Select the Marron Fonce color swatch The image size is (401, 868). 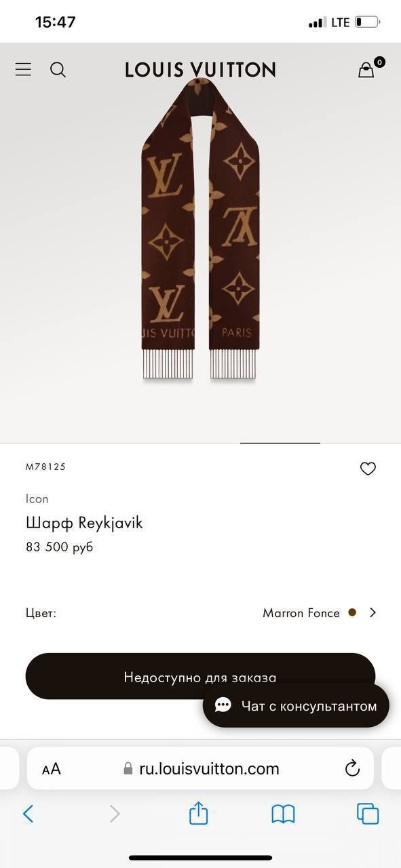click(x=352, y=612)
